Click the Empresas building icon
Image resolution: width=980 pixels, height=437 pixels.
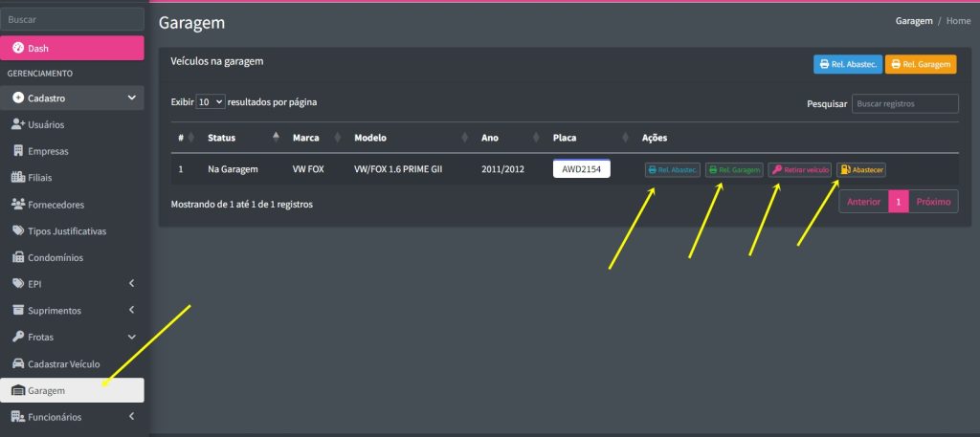[x=18, y=151]
